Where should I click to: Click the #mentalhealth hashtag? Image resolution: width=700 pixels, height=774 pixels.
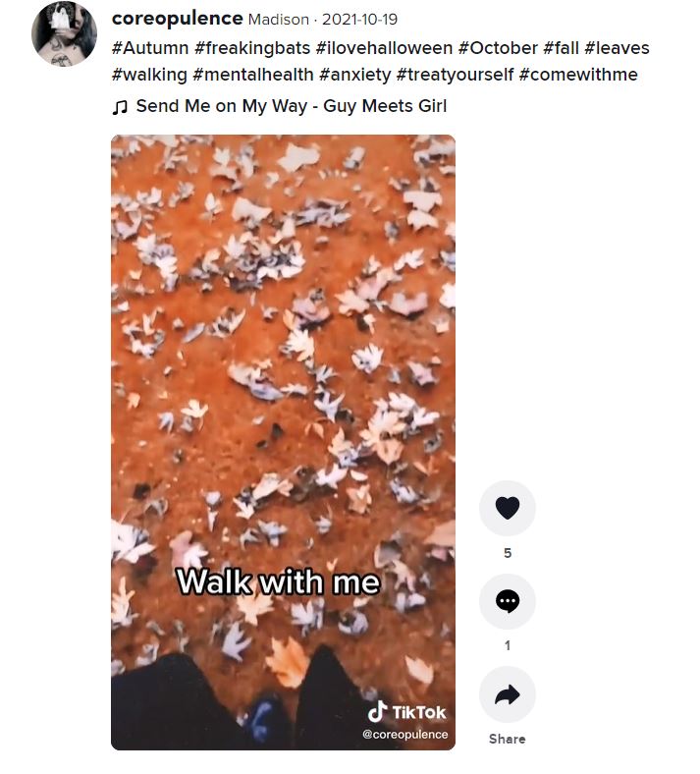pos(253,75)
